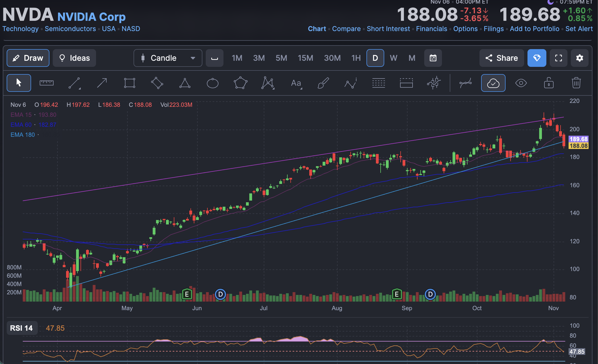Image resolution: width=598 pixels, height=364 pixels.
Task: Select the arrow drawing tool
Action: click(102, 83)
